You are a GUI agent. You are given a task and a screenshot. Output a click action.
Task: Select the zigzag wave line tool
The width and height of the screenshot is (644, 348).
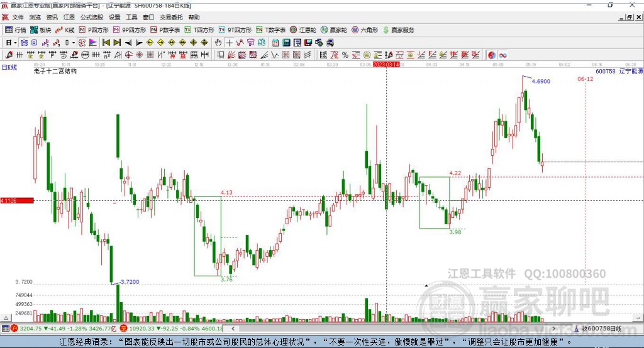(x=274, y=55)
